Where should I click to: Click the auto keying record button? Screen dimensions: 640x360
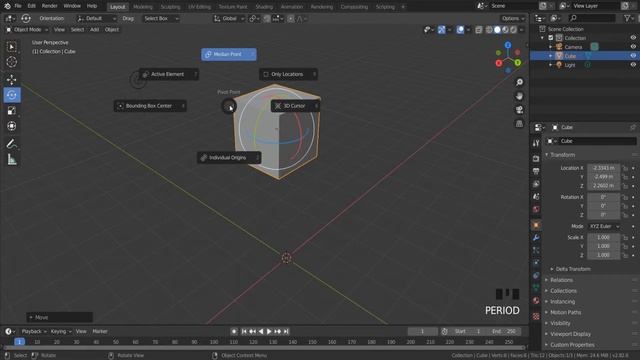[234, 331]
